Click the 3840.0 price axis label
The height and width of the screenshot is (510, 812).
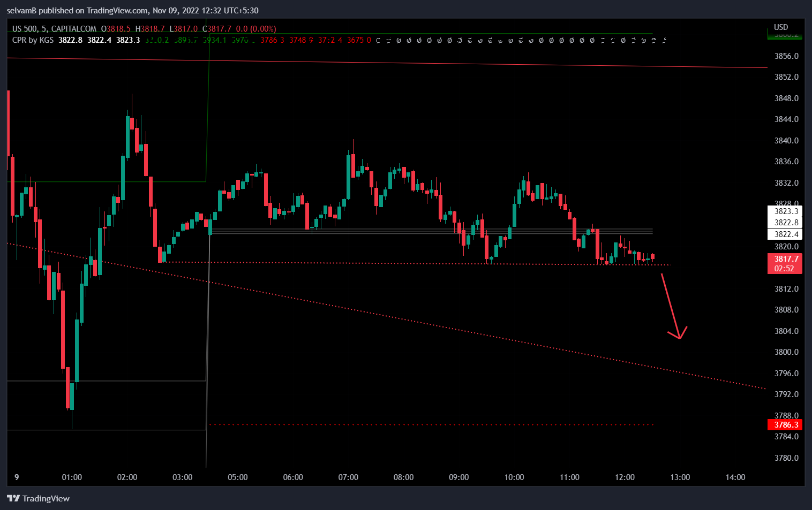coord(786,141)
